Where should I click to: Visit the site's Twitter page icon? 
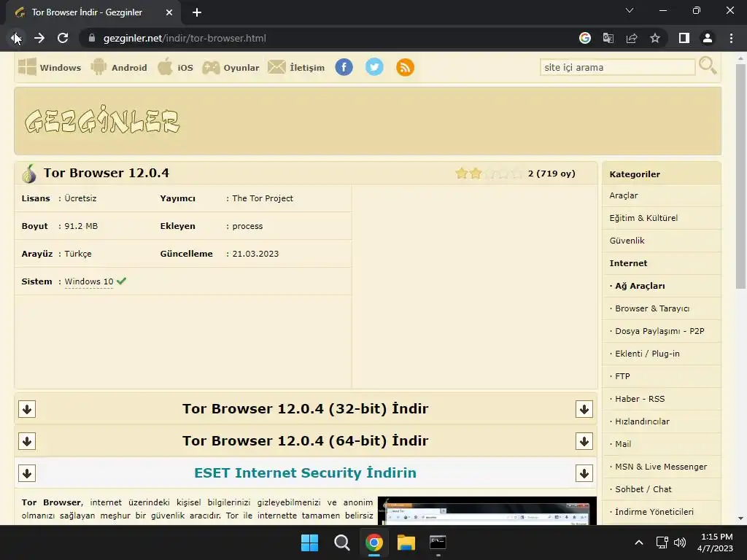click(x=374, y=67)
